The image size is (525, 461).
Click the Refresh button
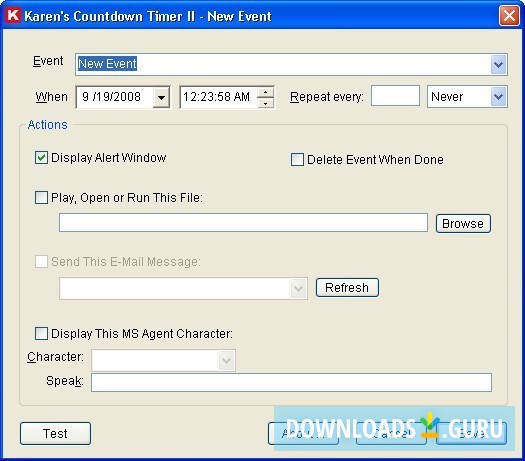(x=347, y=288)
